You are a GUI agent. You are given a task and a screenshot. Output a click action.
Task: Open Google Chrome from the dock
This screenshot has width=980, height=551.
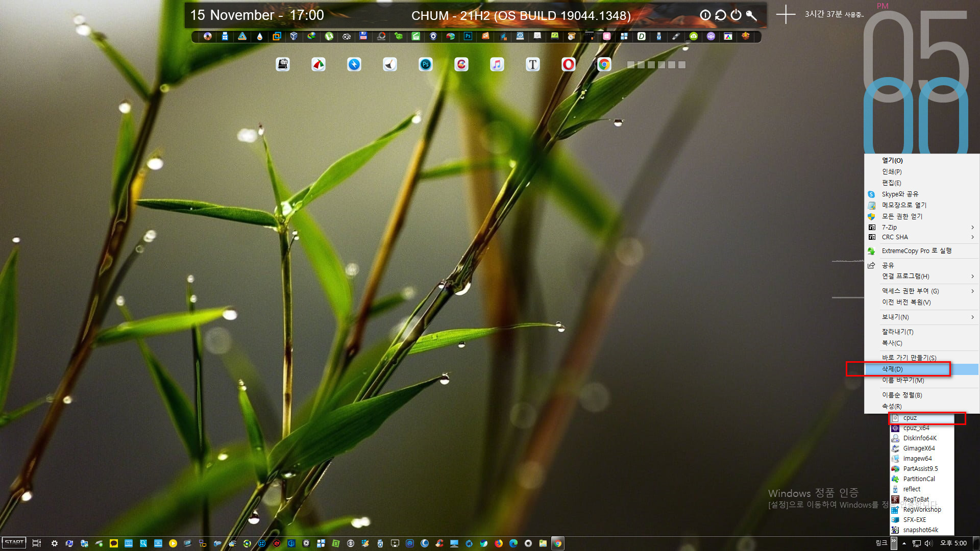coord(604,64)
